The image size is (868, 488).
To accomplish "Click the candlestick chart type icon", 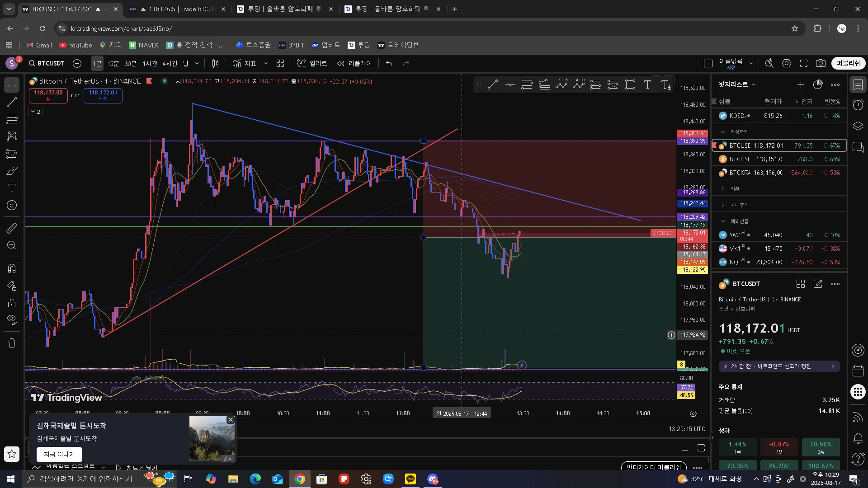I will (x=216, y=63).
